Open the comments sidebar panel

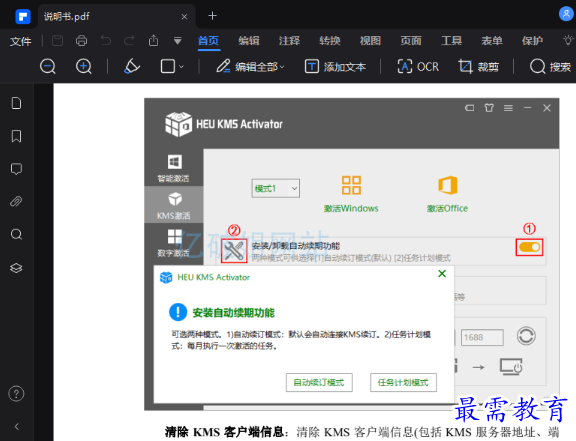[16, 169]
